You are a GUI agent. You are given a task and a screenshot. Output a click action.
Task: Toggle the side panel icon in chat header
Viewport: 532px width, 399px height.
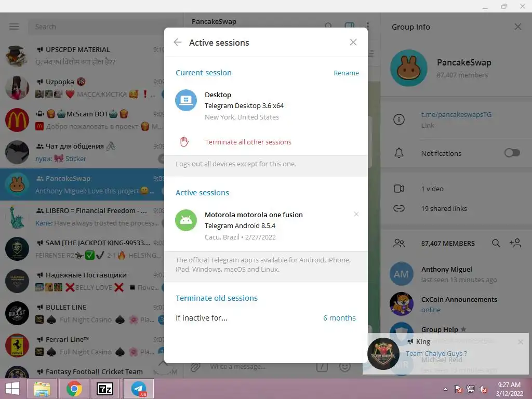click(350, 26)
